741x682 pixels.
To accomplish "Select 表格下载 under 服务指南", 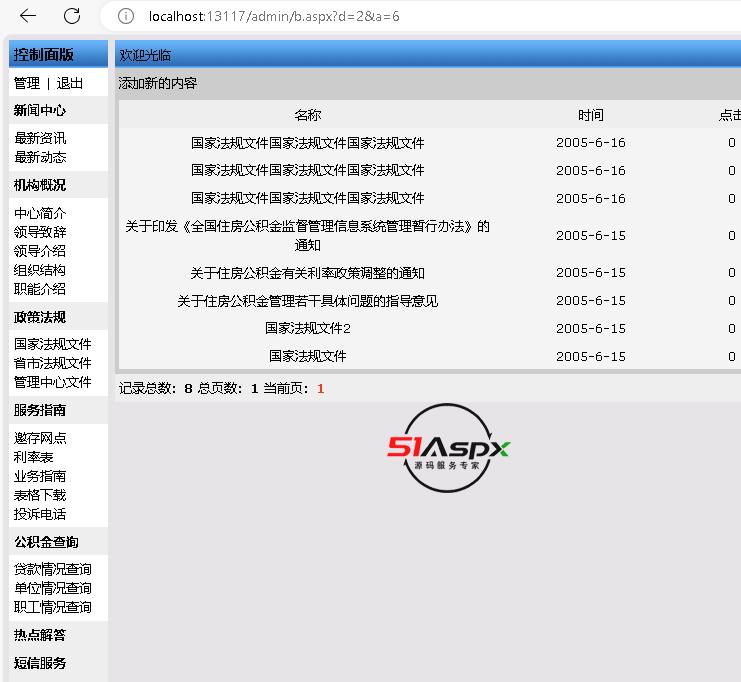I will point(40,495).
